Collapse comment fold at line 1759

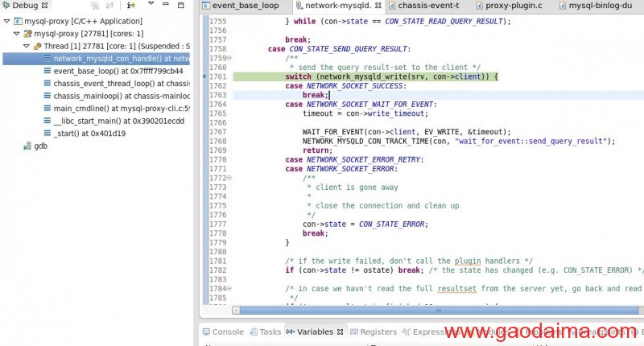229,58
